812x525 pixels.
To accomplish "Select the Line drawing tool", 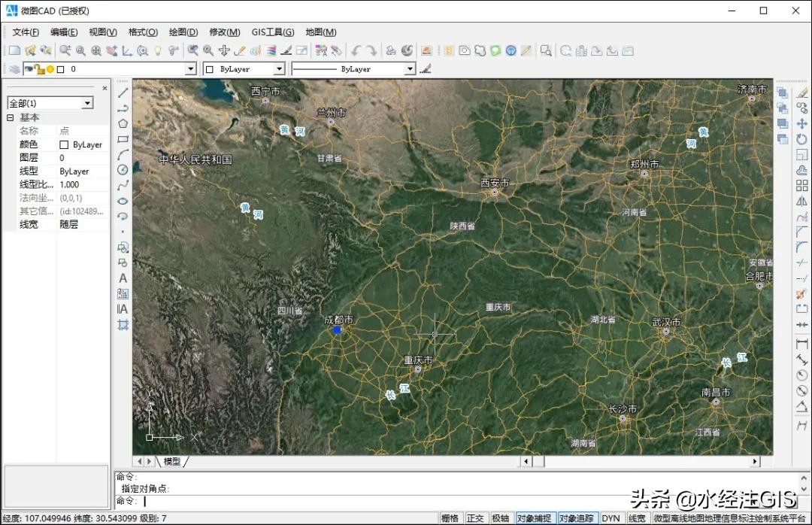I will click(x=123, y=93).
